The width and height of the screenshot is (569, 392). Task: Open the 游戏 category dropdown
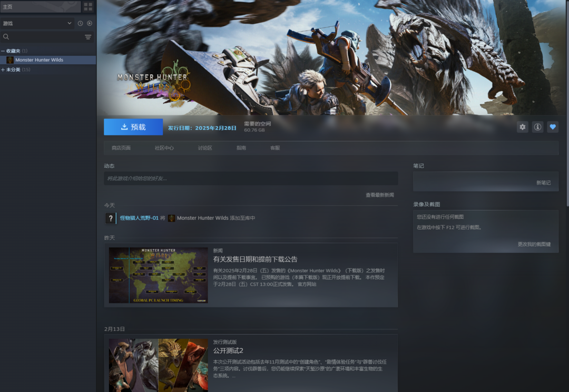[37, 23]
